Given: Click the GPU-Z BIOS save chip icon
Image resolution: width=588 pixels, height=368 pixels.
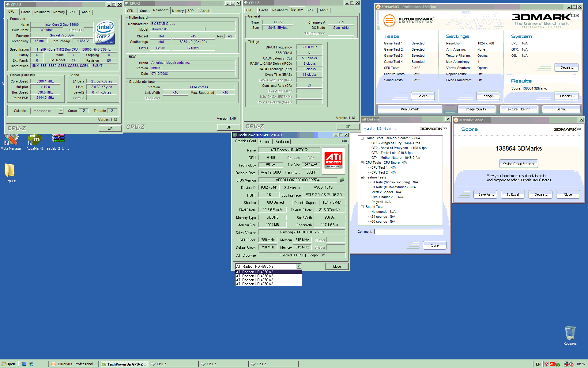Looking at the screenshot, I should 342,180.
